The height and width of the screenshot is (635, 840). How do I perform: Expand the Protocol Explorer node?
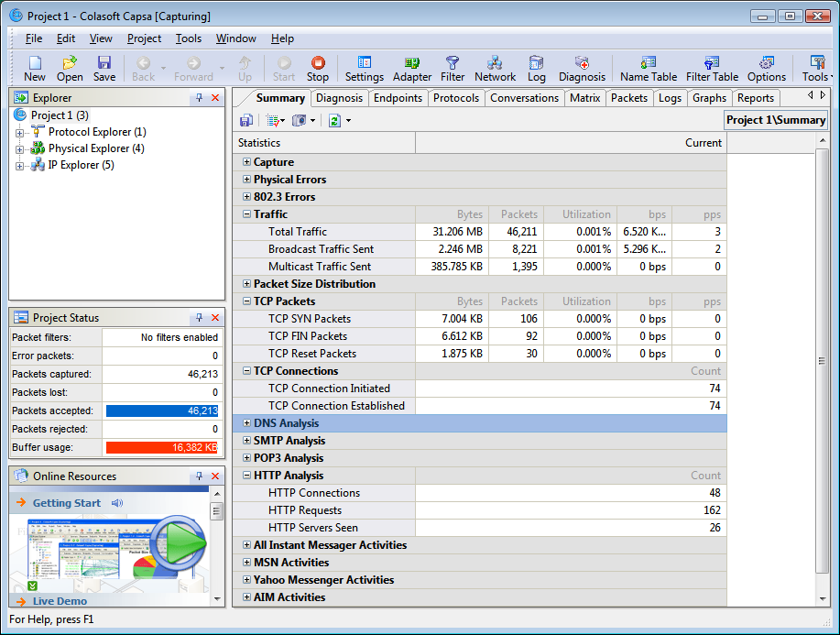tap(20, 132)
